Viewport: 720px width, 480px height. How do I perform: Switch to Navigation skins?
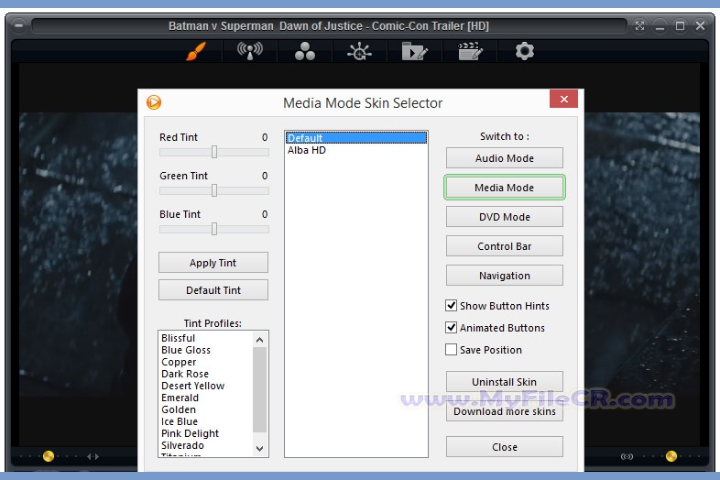coord(504,276)
